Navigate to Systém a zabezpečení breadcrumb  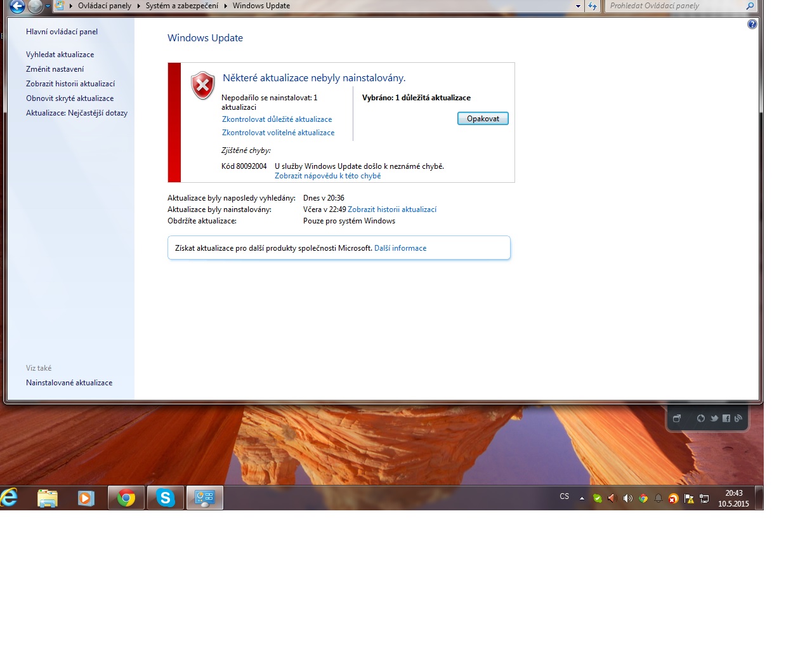pyautogui.click(x=182, y=6)
